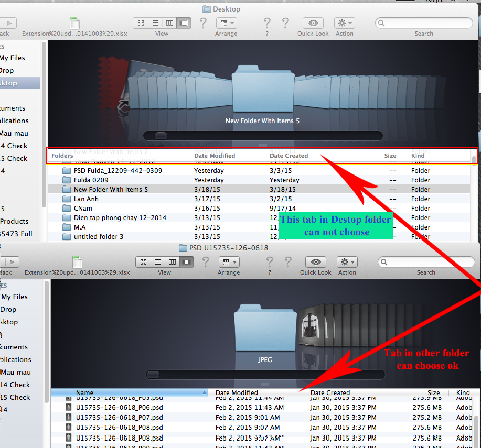Viewport: 481px width, 448px height.
Task: Click jacket image thumbnail in cover flow
Action: (312, 325)
